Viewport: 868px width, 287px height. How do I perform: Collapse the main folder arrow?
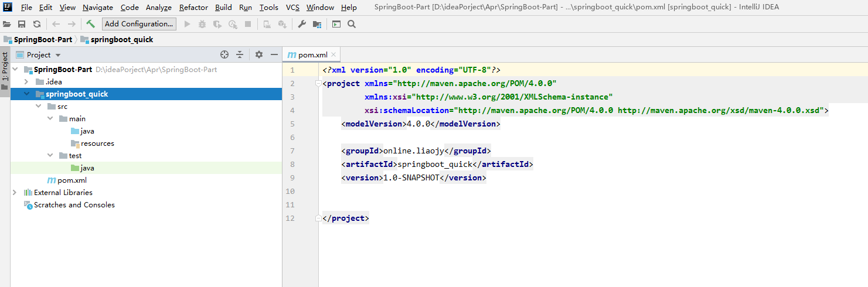51,119
